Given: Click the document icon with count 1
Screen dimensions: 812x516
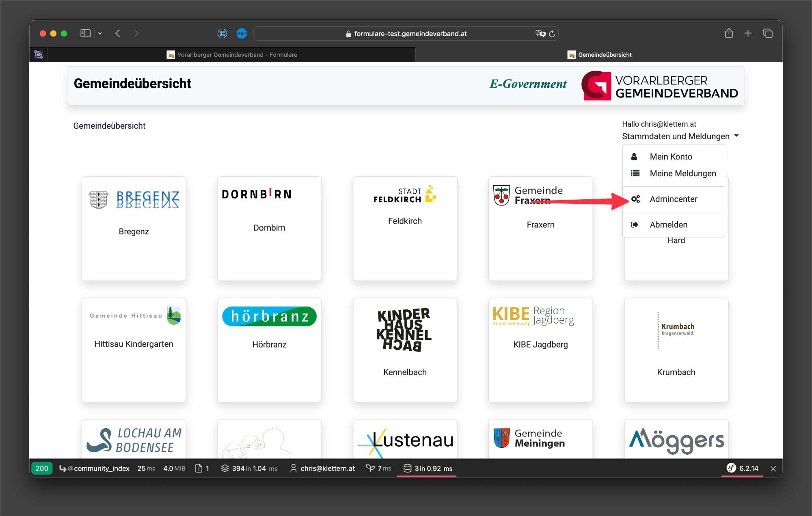Looking at the screenshot, I should click(202, 468).
